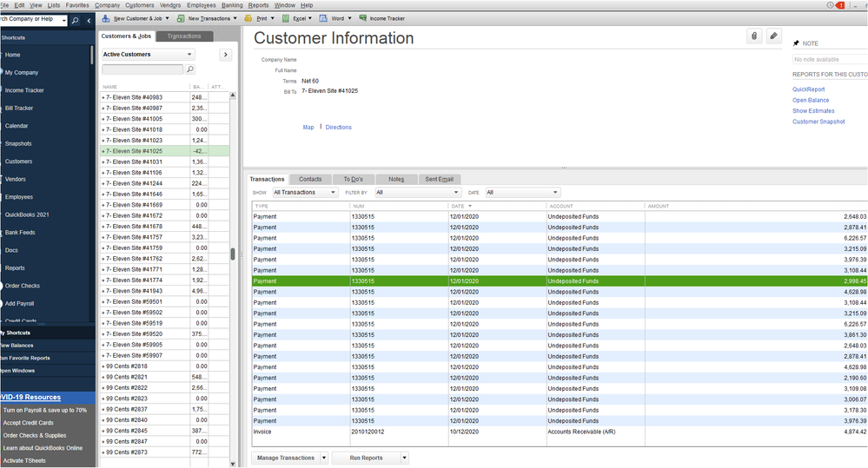Click the attachment paperclip icon
The image size is (868, 468).
pyautogui.click(x=754, y=36)
